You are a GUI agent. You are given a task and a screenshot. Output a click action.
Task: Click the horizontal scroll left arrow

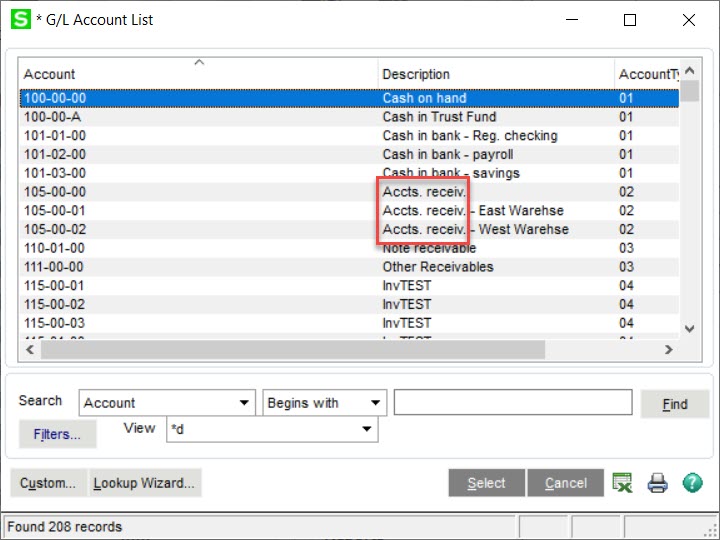(30, 349)
